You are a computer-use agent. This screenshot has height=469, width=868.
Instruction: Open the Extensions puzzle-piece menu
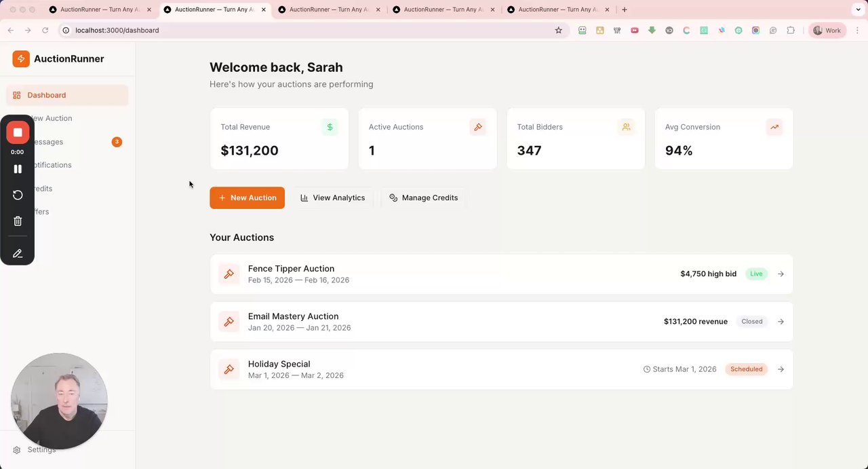pos(791,31)
